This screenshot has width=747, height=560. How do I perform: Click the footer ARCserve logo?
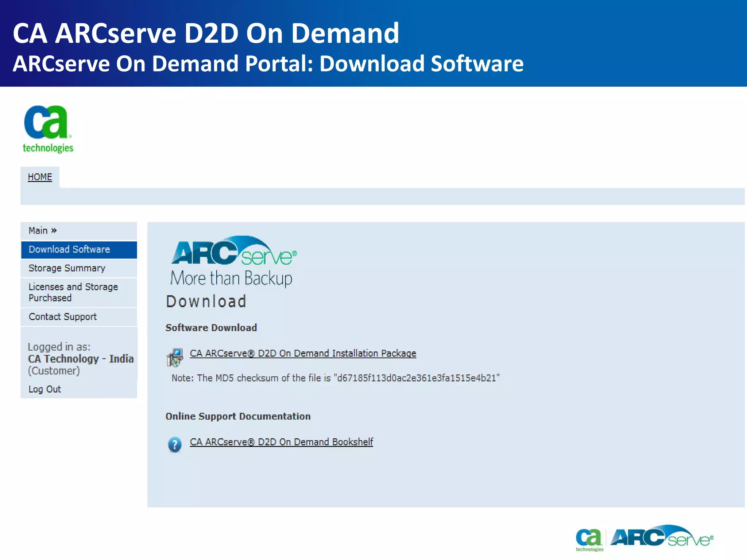pos(662,536)
